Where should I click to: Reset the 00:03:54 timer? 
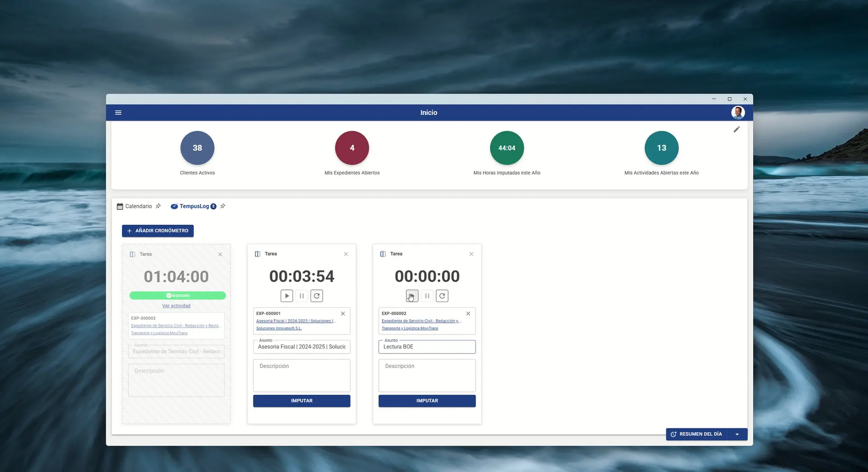317,296
